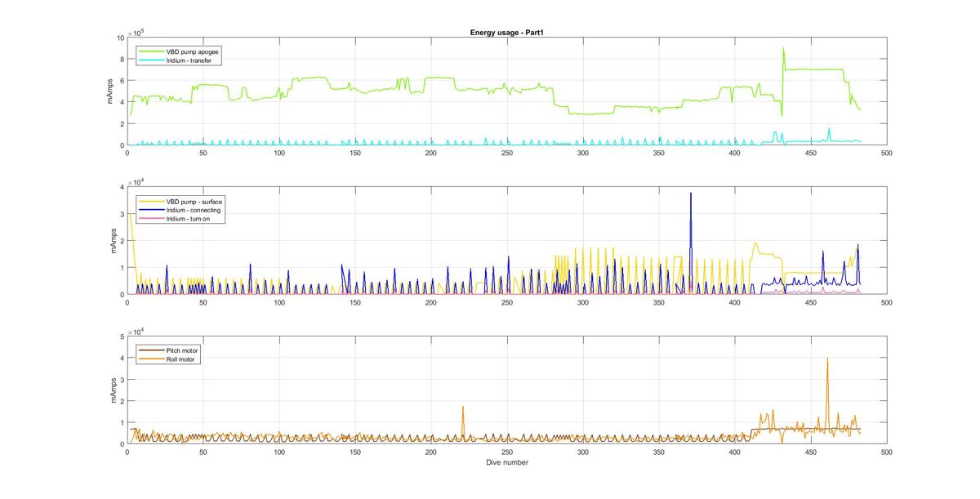The image size is (980, 499).
Task: Click 'VBD pump - surface' legend entry
Action: pos(194,201)
